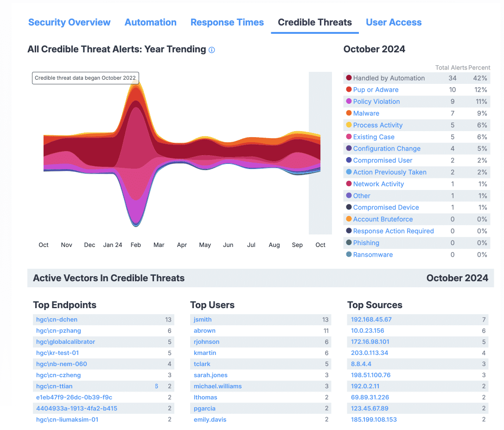Open top user jsmith

point(203,319)
